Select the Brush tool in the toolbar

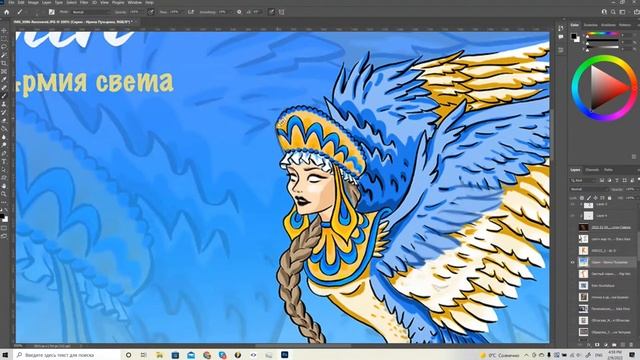tap(4, 96)
